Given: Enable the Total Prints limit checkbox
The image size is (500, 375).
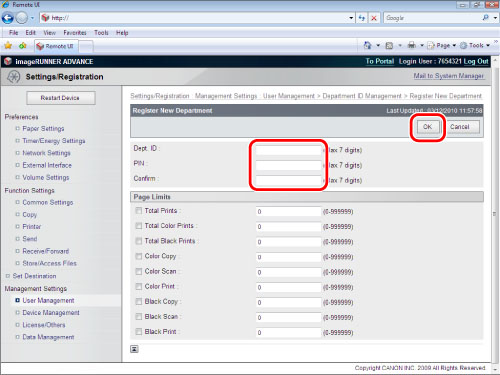Looking at the screenshot, I should [139, 211].
